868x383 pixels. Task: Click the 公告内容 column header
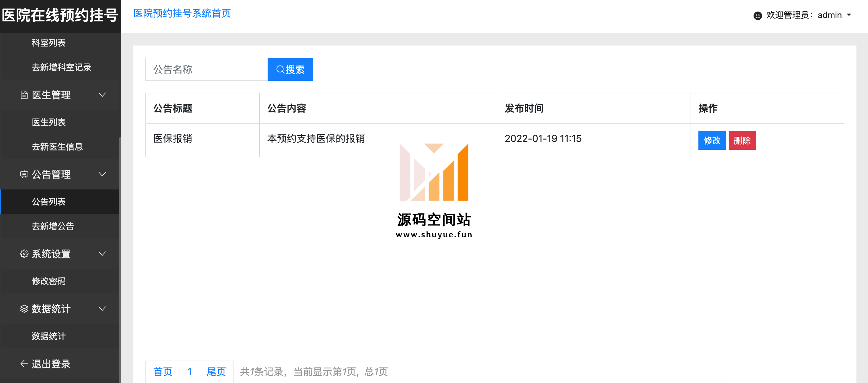tap(378, 108)
